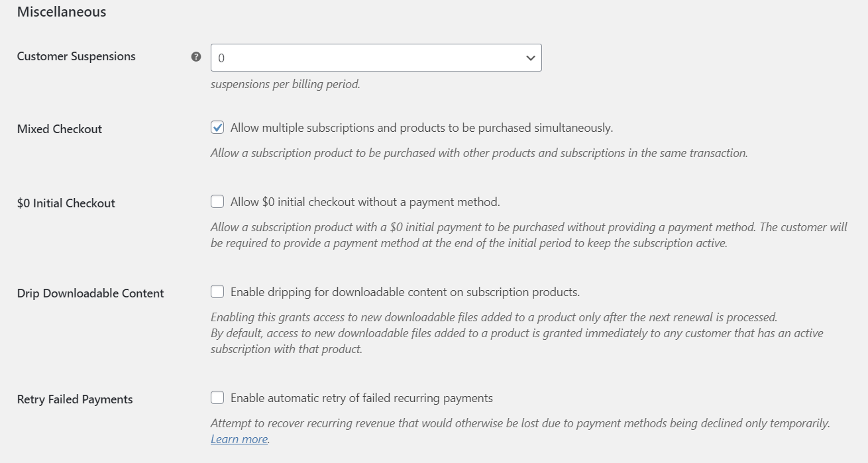Click the 'Enable dripping for downloadable content' label
Image resolution: width=868 pixels, height=463 pixels.
pyautogui.click(x=405, y=292)
